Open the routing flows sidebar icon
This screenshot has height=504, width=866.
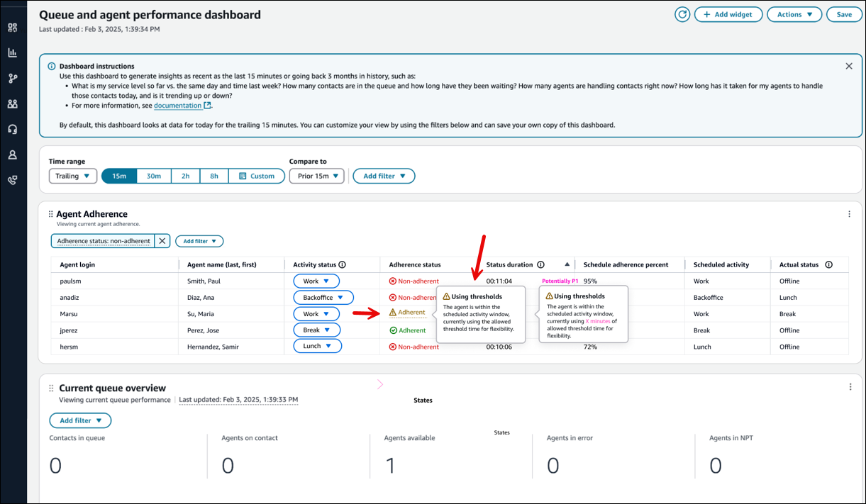pyautogui.click(x=12, y=79)
